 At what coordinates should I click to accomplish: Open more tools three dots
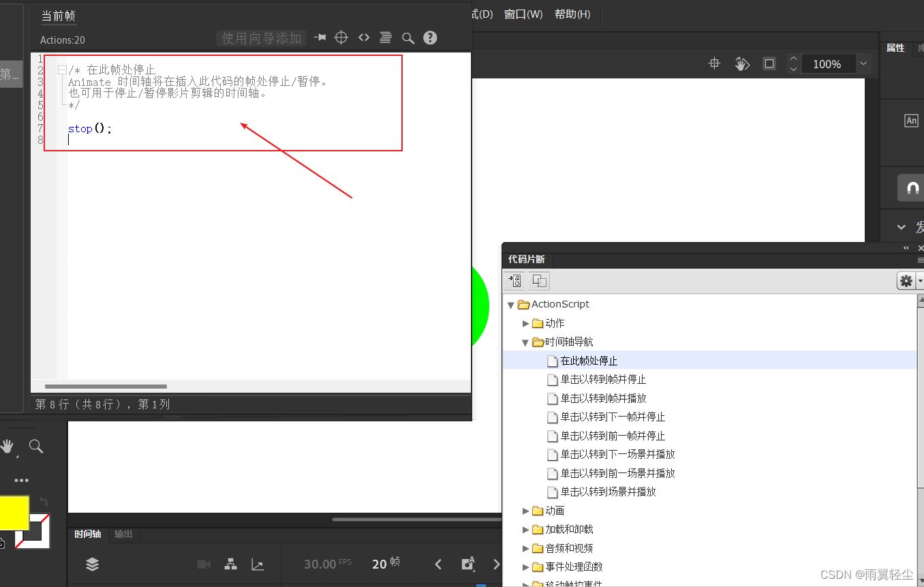click(22, 481)
